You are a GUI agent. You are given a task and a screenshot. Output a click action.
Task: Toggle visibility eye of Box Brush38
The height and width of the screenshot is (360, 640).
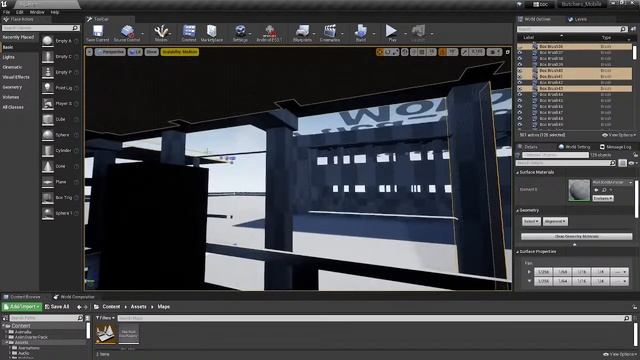(520, 58)
